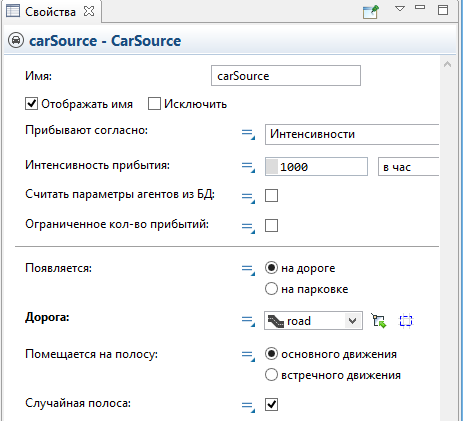Open the Интенсивности arrival mode dropdown
Image resolution: width=463 pixels, height=421 pixels.
click(x=352, y=134)
